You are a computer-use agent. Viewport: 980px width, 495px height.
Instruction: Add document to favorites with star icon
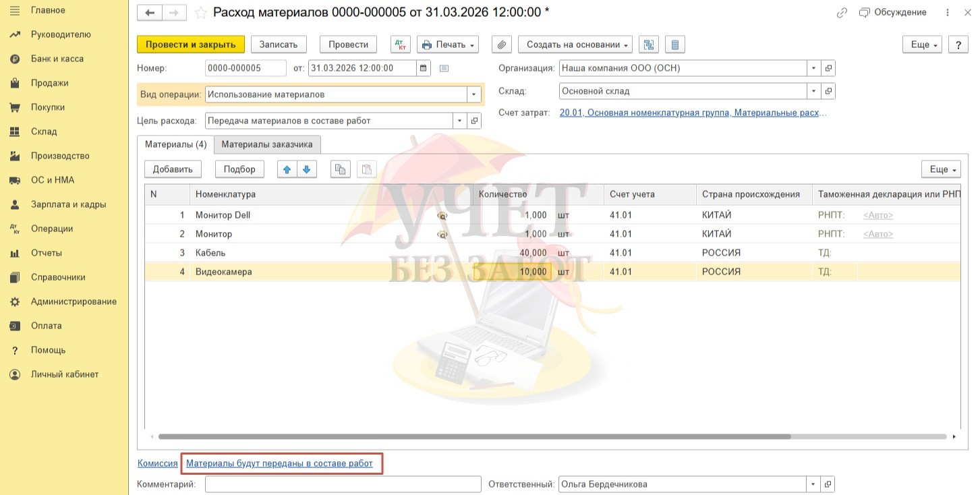(200, 13)
